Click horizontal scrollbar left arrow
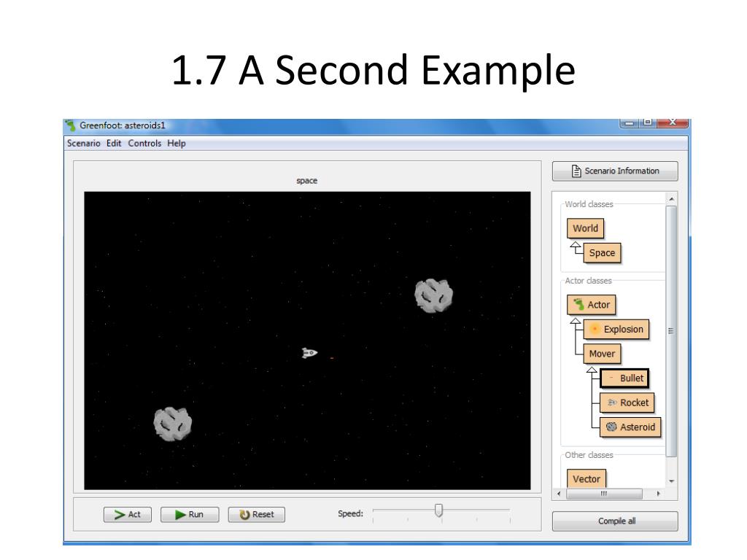The width and height of the screenshot is (747, 560). (x=559, y=494)
